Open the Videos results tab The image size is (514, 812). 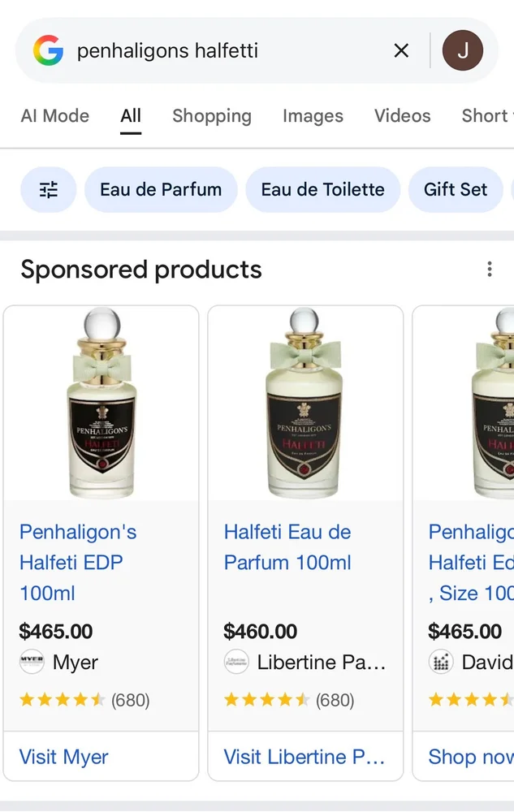click(402, 116)
